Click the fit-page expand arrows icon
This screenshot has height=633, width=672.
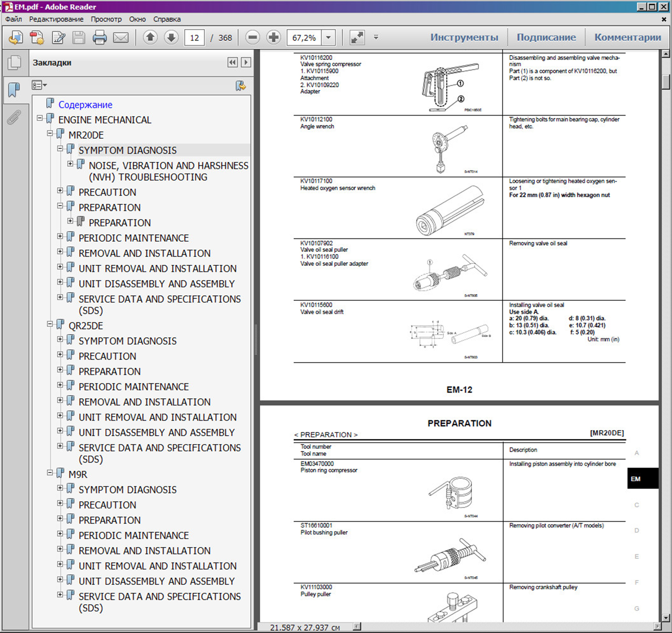click(357, 38)
